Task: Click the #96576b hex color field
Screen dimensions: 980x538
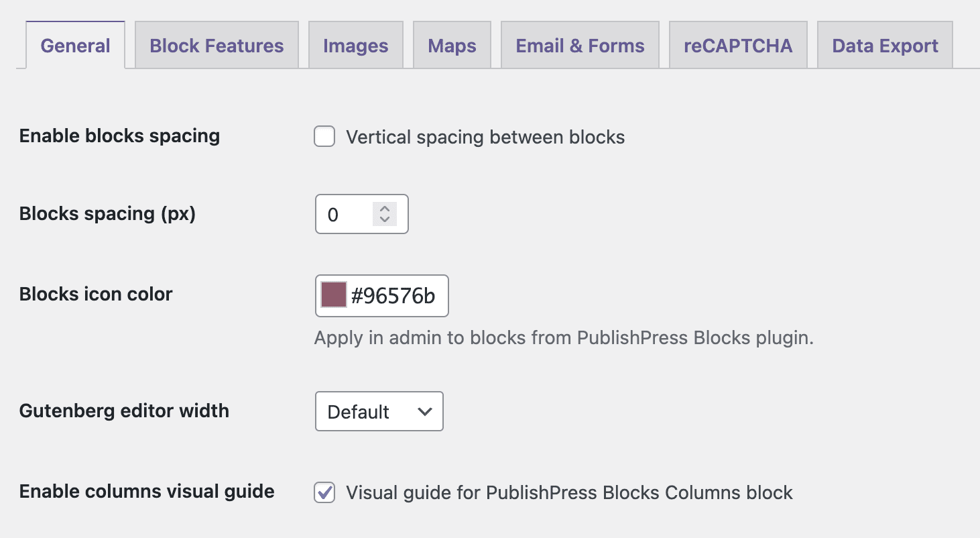Action: point(393,296)
